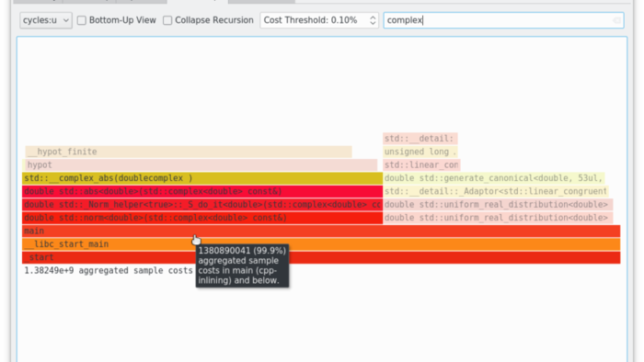
Task: Select the double std::abs<double> frame
Action: coord(202,191)
